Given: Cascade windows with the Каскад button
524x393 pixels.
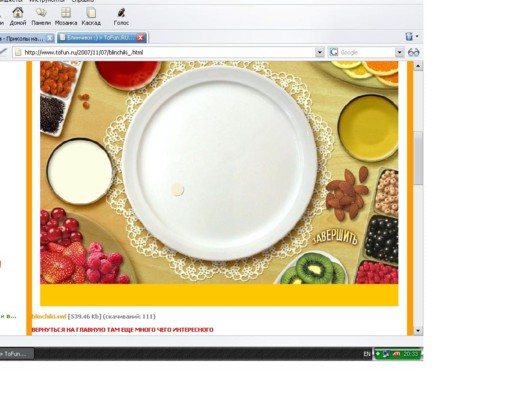Looking at the screenshot, I should point(91,17).
